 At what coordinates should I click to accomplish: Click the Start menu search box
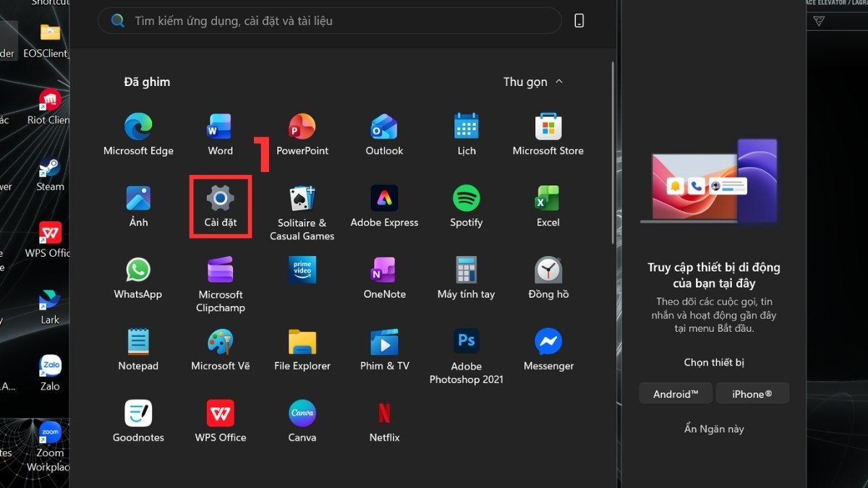tap(330, 21)
